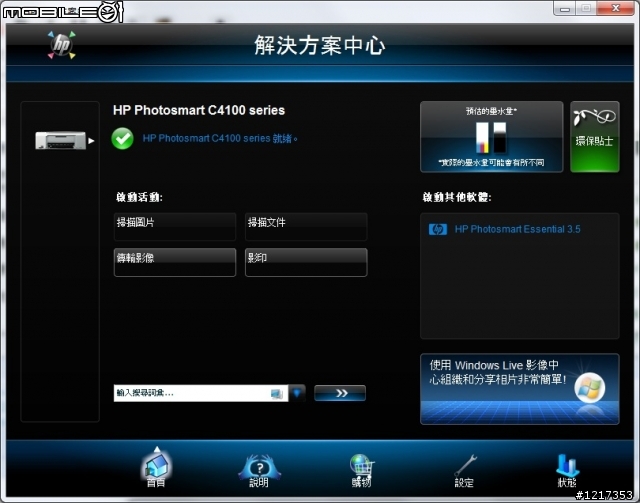Open the 預估的墨水量 ink panel

pyautogui.click(x=492, y=137)
